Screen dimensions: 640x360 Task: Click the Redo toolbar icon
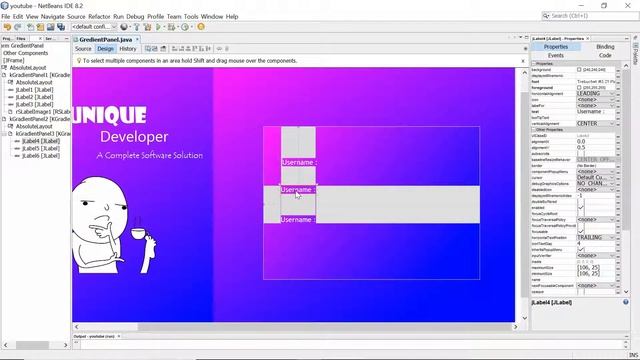pos(18,27)
